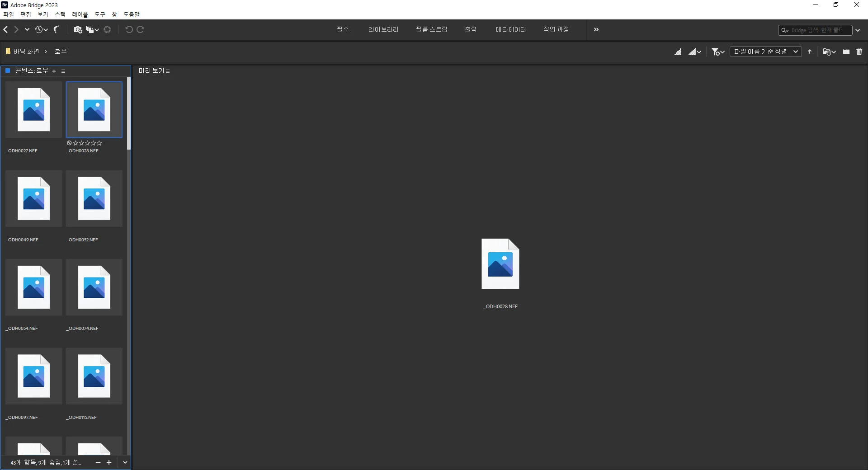Select thumbnail _ODH0049.NEF
Viewport: 868px width, 470px height.
click(x=34, y=198)
